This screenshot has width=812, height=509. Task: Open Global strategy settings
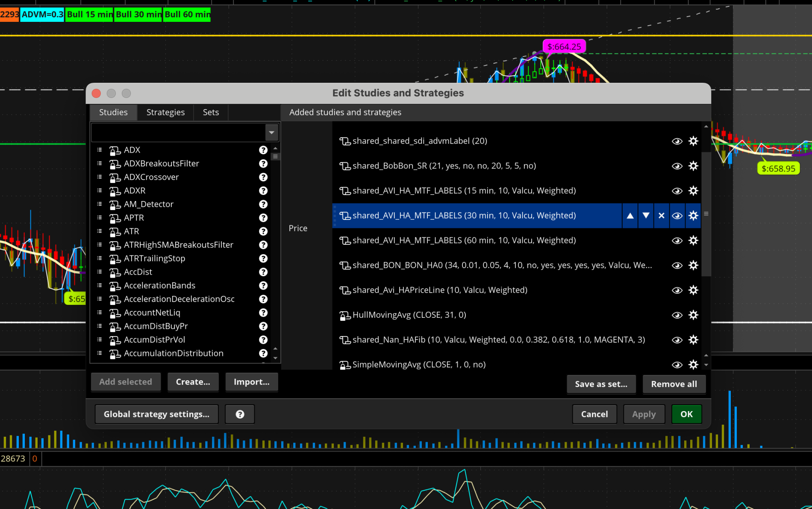[156, 414]
